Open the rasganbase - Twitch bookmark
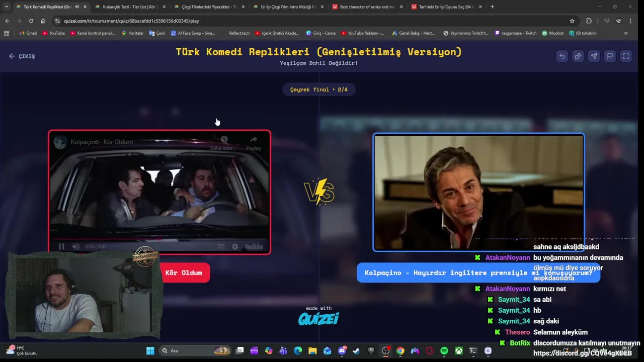This screenshot has height=362, width=644. click(516, 33)
